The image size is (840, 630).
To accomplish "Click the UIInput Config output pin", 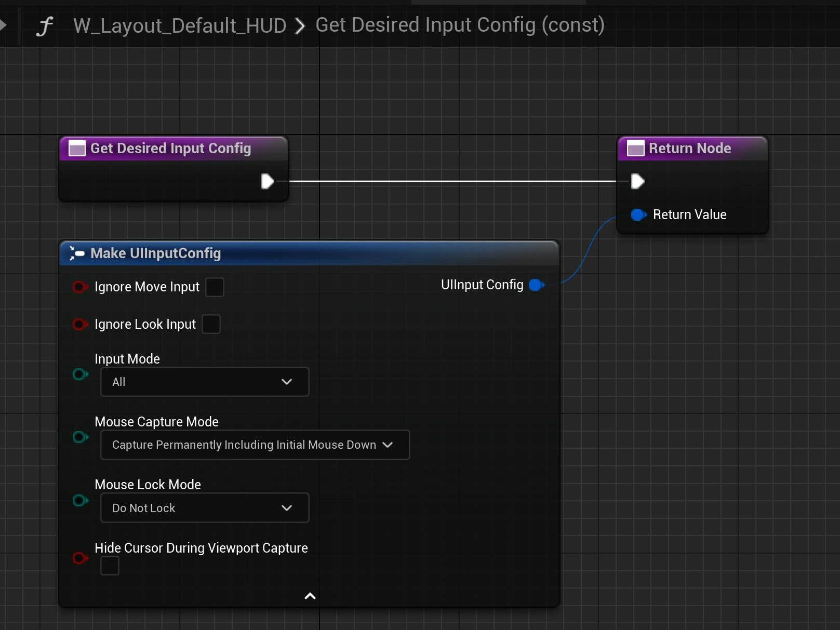I will click(x=536, y=285).
